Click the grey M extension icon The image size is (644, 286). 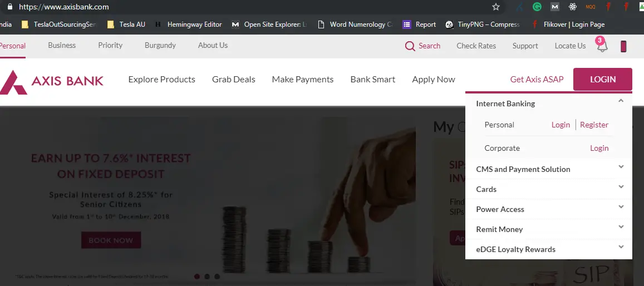coord(555,7)
